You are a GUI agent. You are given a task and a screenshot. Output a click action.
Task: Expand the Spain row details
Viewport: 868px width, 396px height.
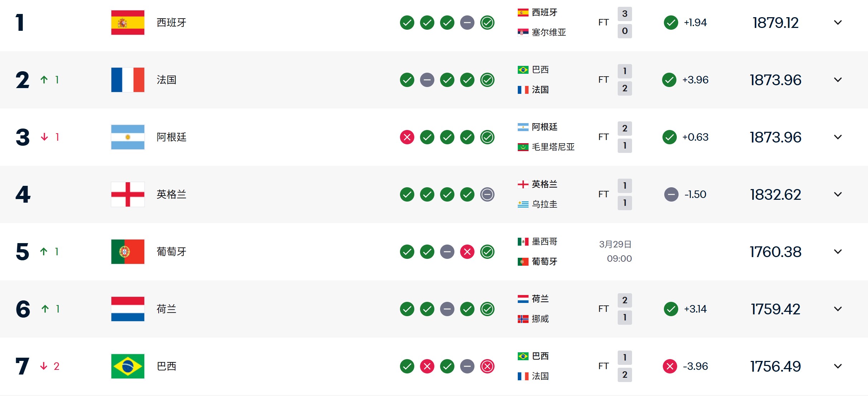[x=838, y=23]
